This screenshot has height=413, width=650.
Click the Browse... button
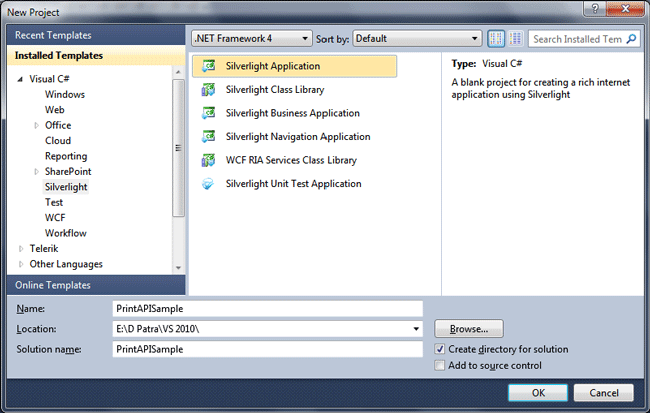click(x=469, y=329)
